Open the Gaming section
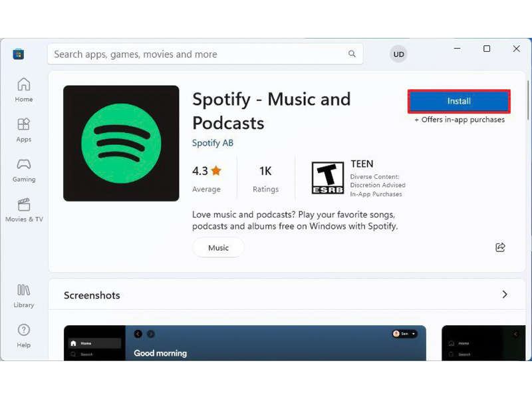 pos(24,170)
